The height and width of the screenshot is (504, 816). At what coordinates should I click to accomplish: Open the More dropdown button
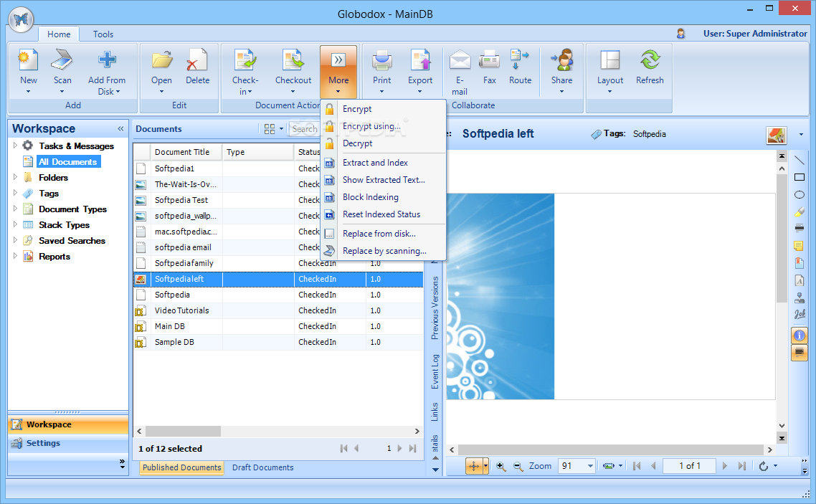338,72
